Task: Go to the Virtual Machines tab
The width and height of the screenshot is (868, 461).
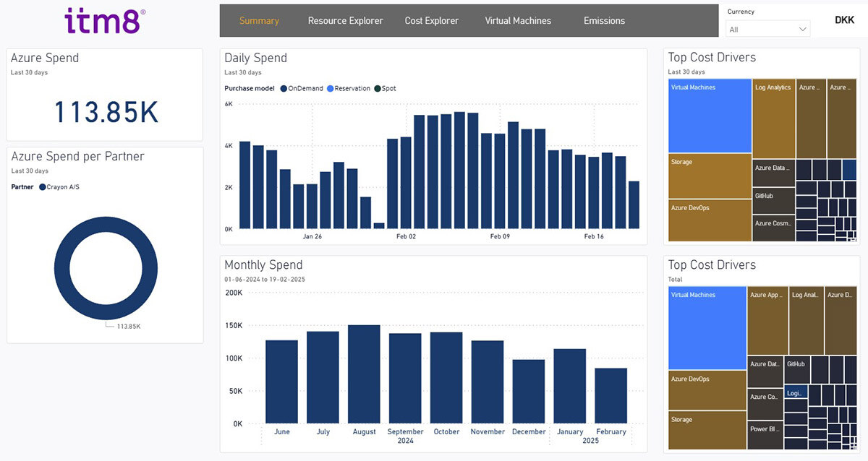Action: click(x=517, y=21)
